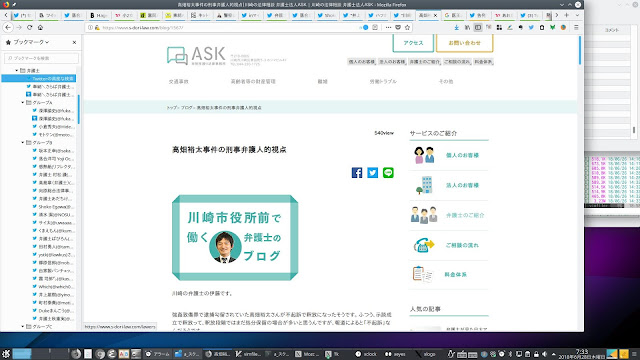
Task: Share article via Twitter icon
Action: (372, 173)
